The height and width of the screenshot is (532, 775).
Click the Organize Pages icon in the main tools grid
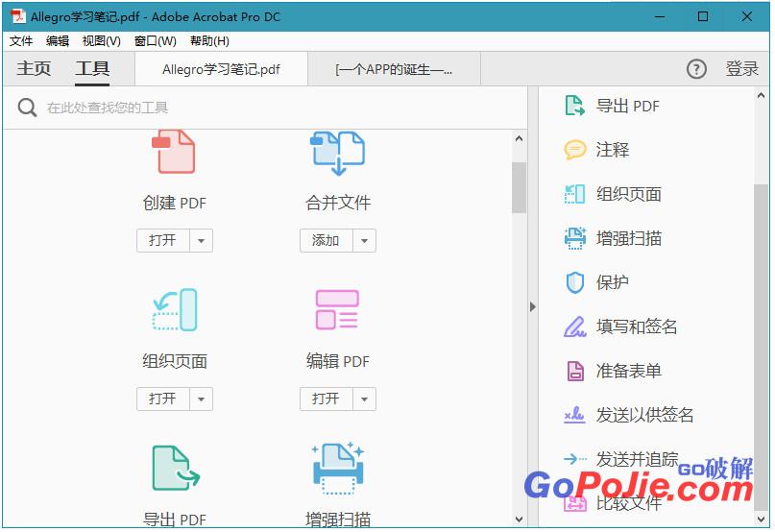coord(175,310)
